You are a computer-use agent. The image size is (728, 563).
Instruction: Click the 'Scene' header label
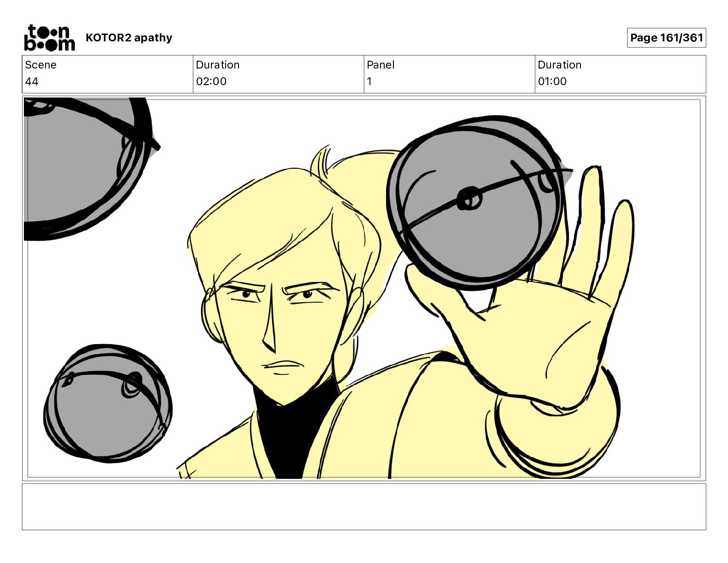pyautogui.click(x=40, y=65)
